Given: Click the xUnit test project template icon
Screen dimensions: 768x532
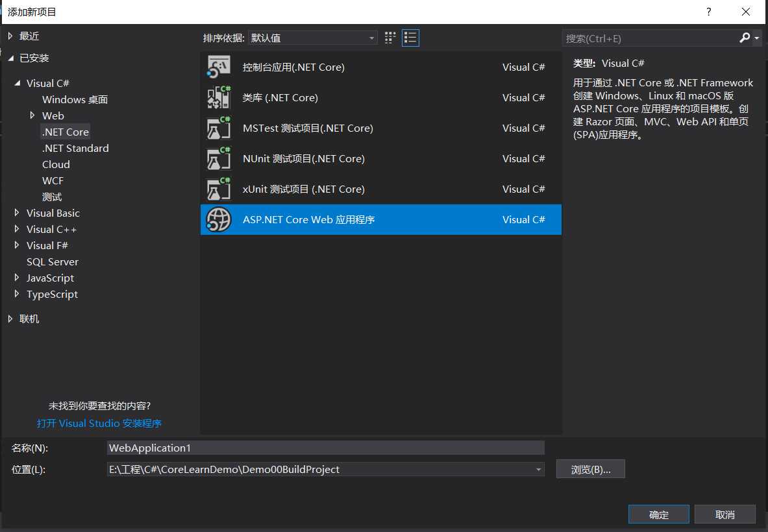Looking at the screenshot, I should [x=218, y=189].
